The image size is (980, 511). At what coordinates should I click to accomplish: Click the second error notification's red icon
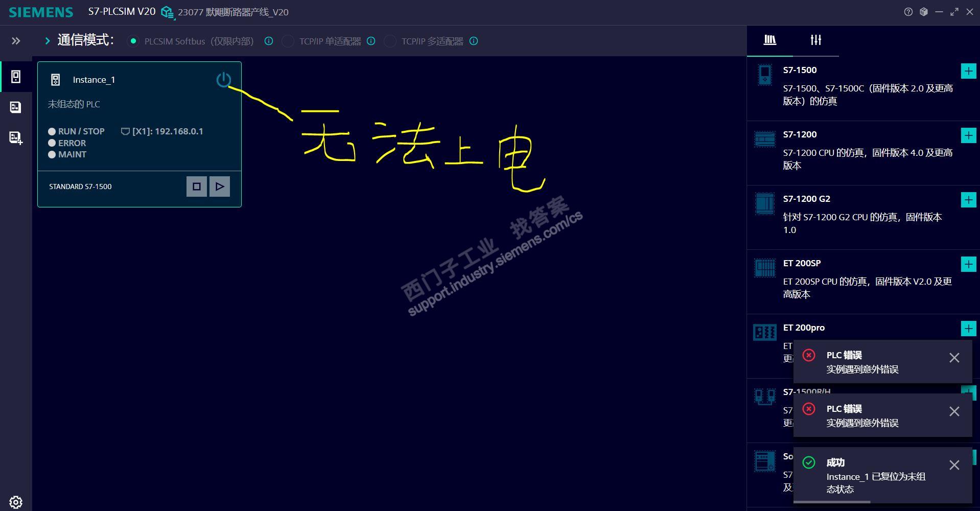809,409
